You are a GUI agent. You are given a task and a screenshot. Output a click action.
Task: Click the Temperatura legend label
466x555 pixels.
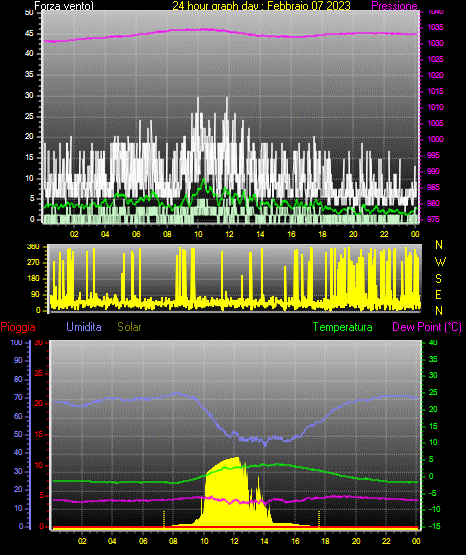tap(343, 327)
